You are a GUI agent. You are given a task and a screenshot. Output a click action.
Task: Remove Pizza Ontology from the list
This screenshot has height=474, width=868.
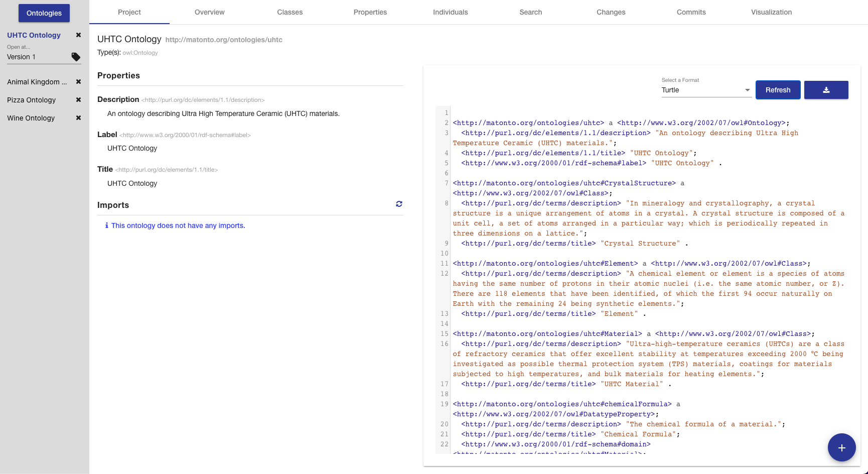tap(78, 100)
